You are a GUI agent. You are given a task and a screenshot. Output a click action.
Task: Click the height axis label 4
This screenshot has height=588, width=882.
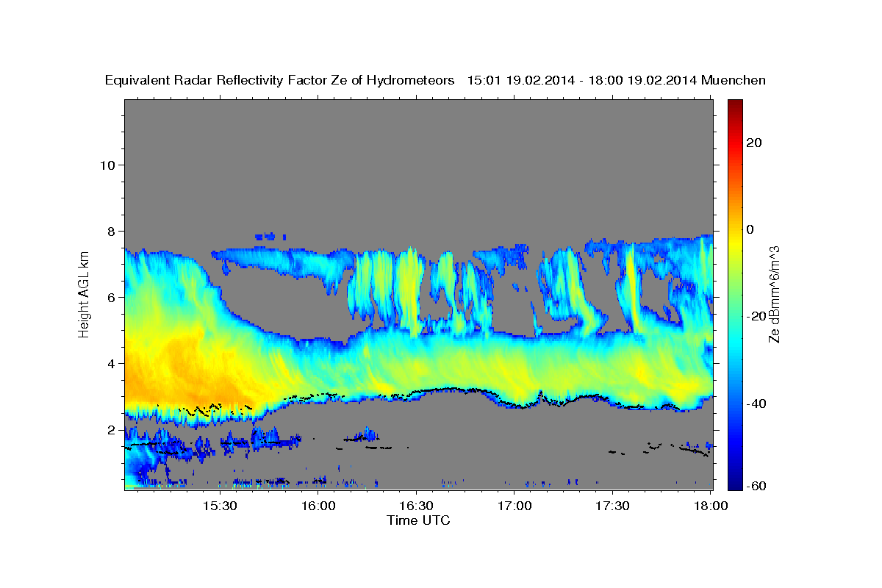(x=112, y=363)
